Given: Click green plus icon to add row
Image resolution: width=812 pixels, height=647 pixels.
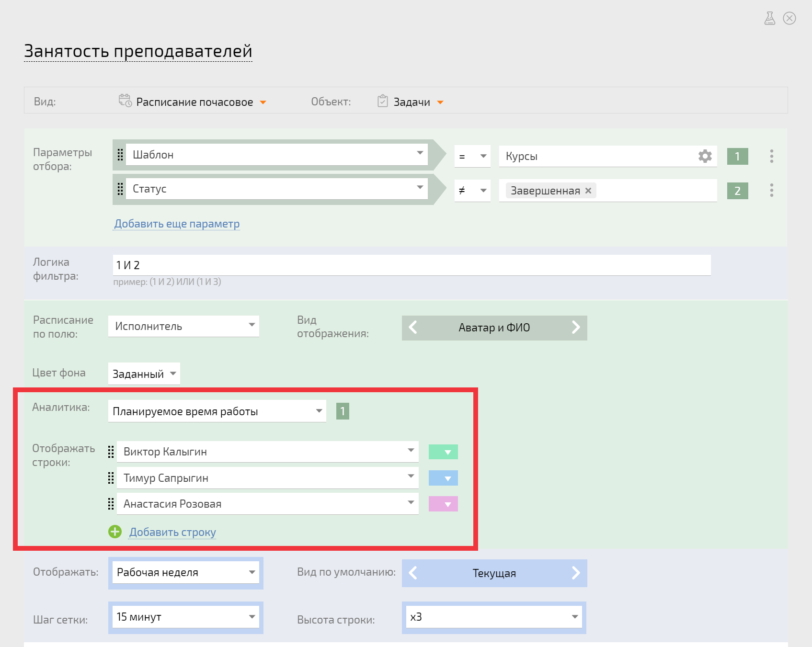Looking at the screenshot, I should click(x=115, y=532).
